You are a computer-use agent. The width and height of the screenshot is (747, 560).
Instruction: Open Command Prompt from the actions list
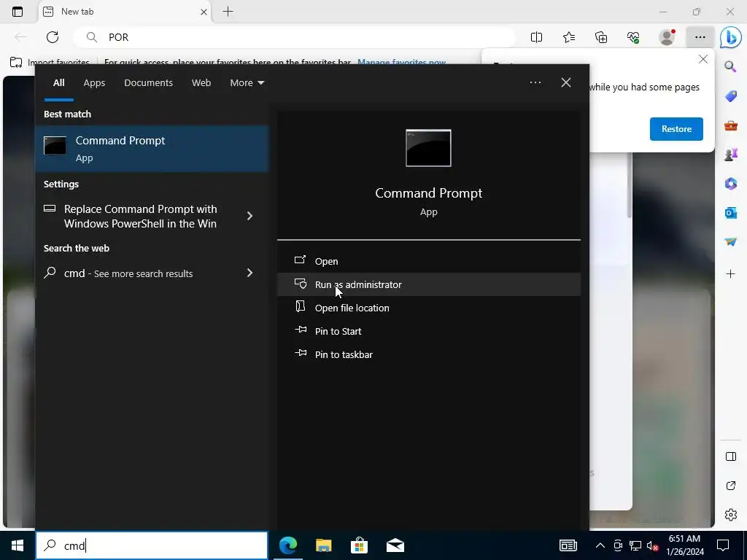pyautogui.click(x=428, y=261)
